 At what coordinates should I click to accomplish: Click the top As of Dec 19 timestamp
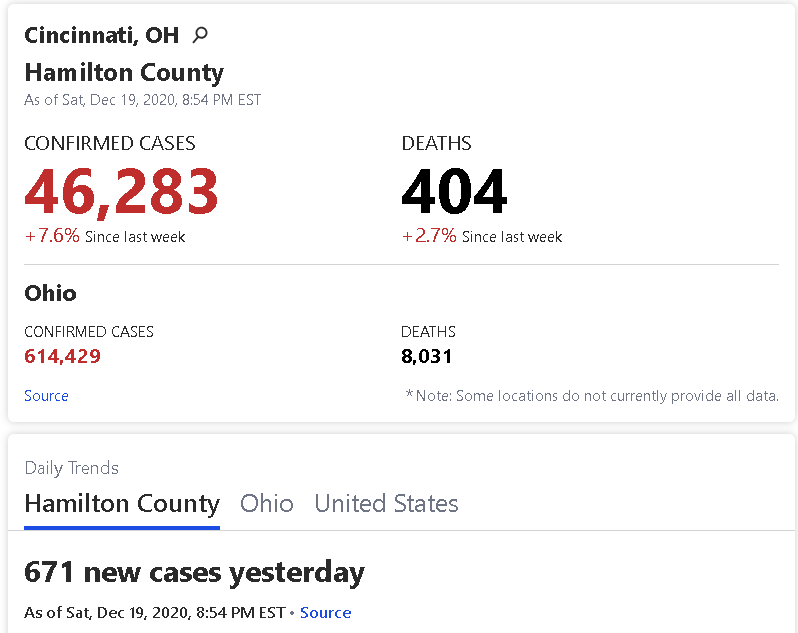coord(142,100)
